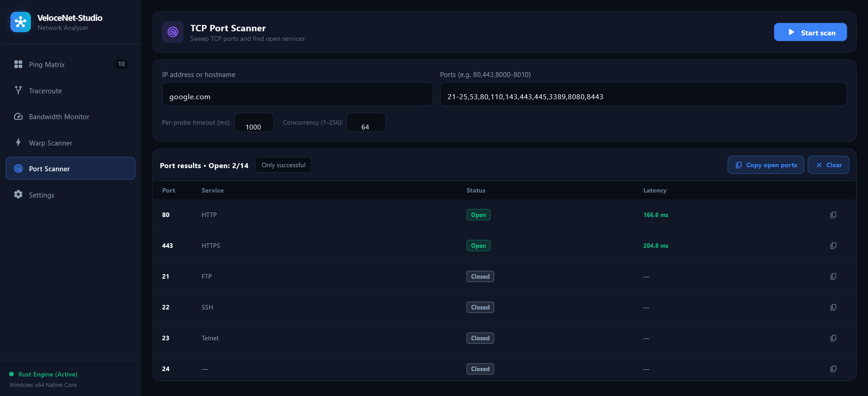
Task: Open Bandwidth Monitor from the sidebar
Action: tap(71, 116)
